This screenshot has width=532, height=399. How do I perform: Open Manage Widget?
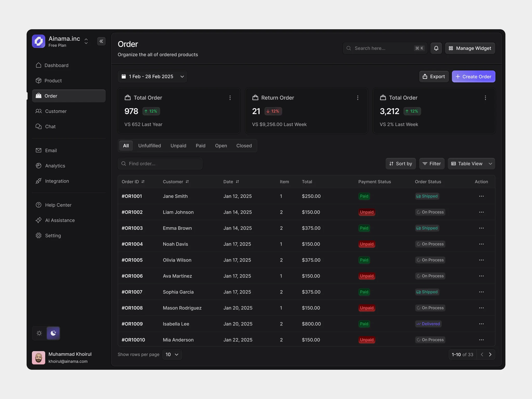470,48
